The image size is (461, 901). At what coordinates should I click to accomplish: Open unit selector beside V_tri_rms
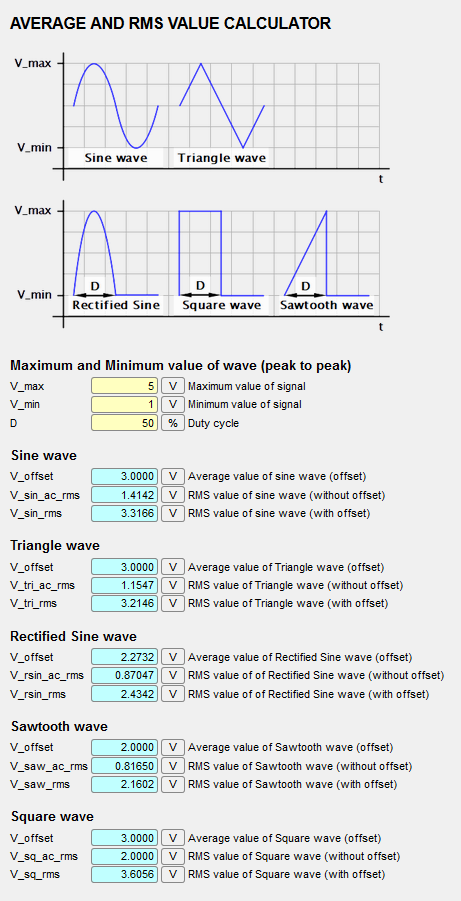172,604
